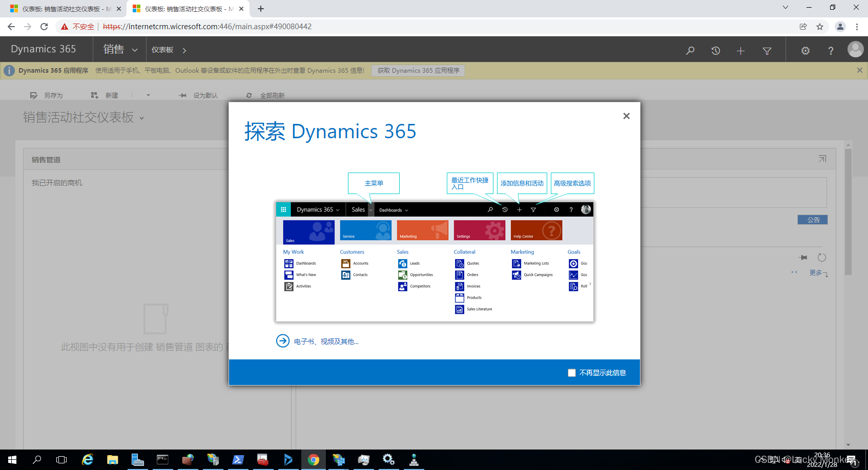The width and height of the screenshot is (868, 470).
Task: Open the Task View taskbar icon
Action: [x=61, y=460]
